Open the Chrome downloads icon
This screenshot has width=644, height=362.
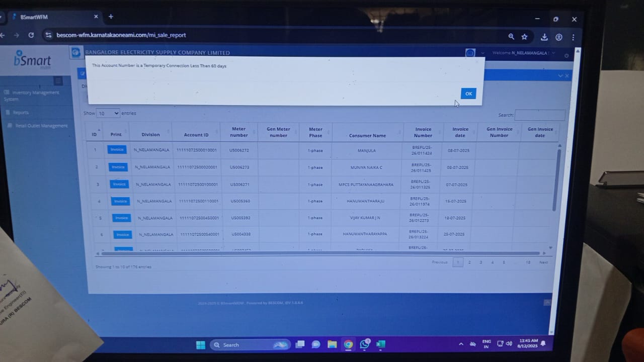pyautogui.click(x=544, y=37)
